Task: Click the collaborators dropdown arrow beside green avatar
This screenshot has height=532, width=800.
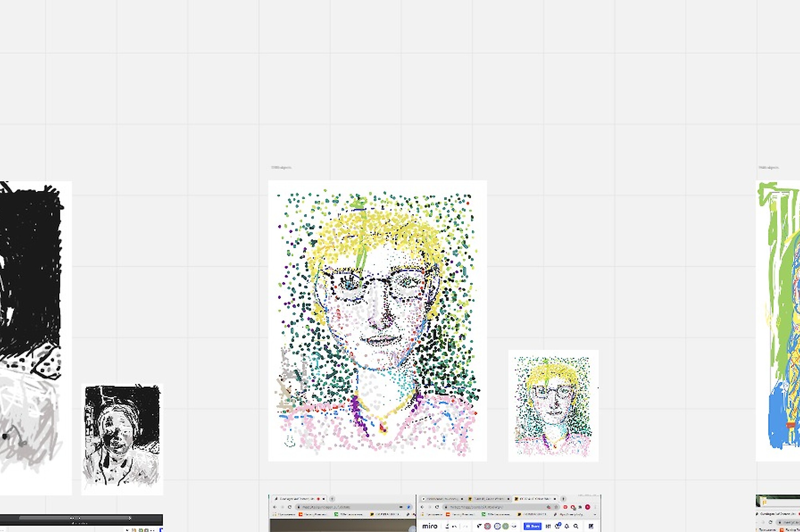Action: click(x=514, y=526)
